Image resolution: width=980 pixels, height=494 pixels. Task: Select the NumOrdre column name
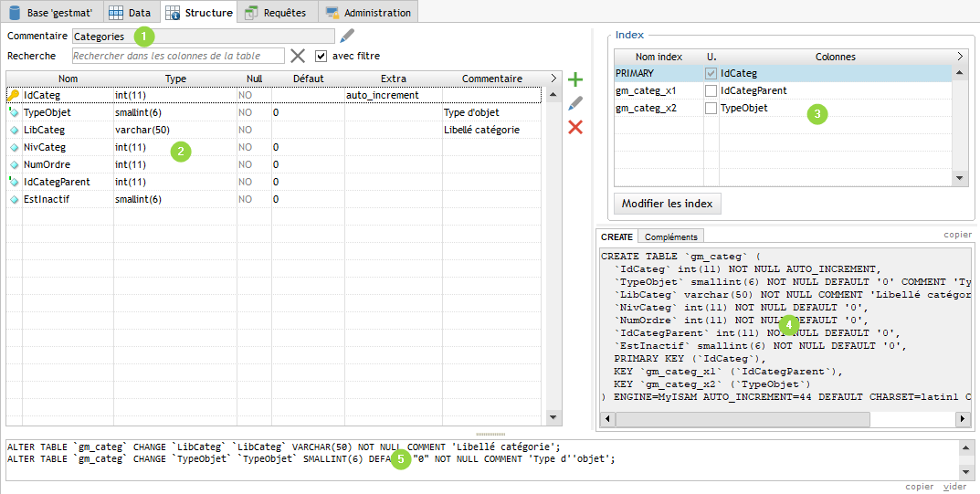(x=47, y=165)
